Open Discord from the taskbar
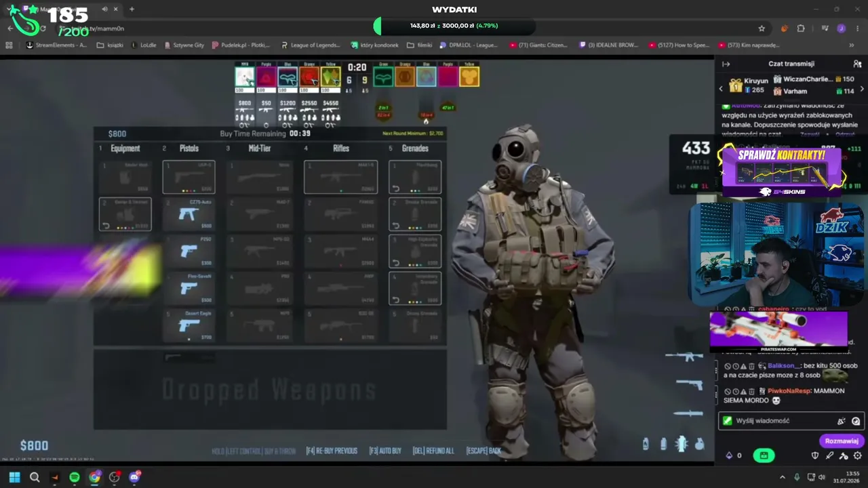The image size is (868, 488). pos(134,477)
